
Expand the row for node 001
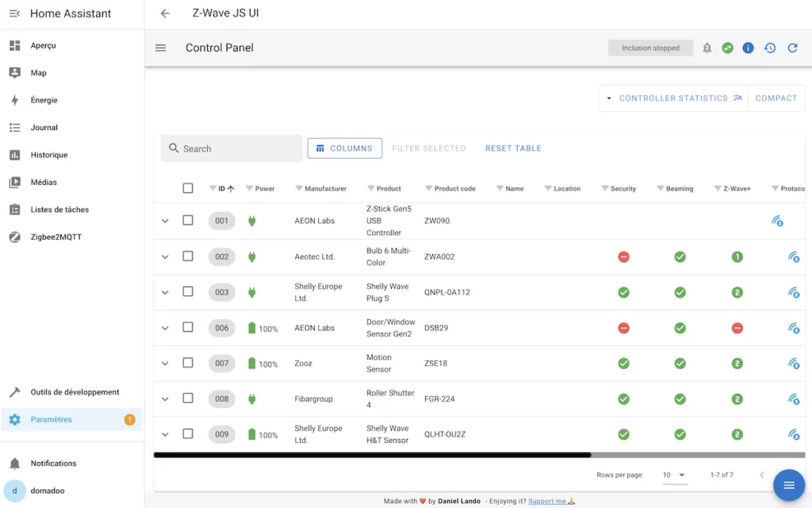[165, 221]
